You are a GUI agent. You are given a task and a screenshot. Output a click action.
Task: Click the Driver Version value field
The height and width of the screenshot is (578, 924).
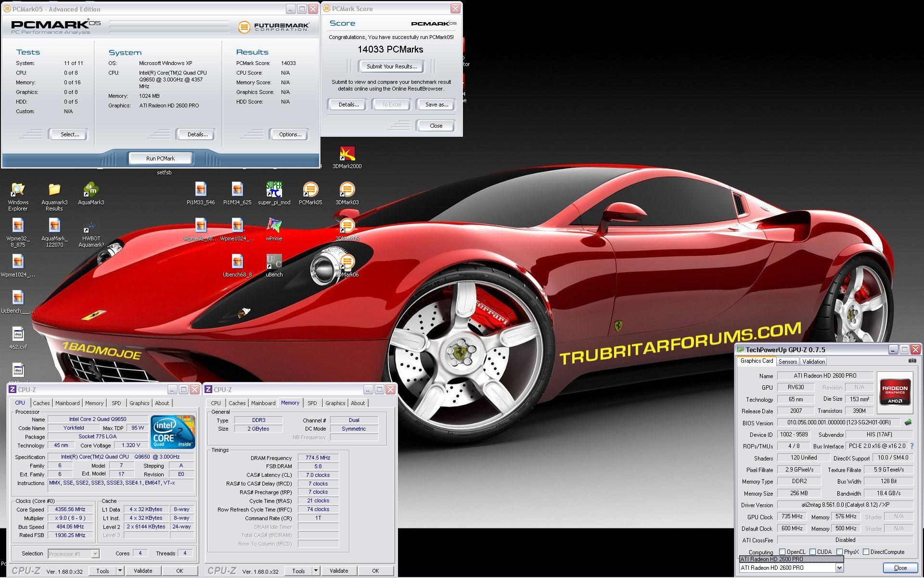click(x=845, y=505)
